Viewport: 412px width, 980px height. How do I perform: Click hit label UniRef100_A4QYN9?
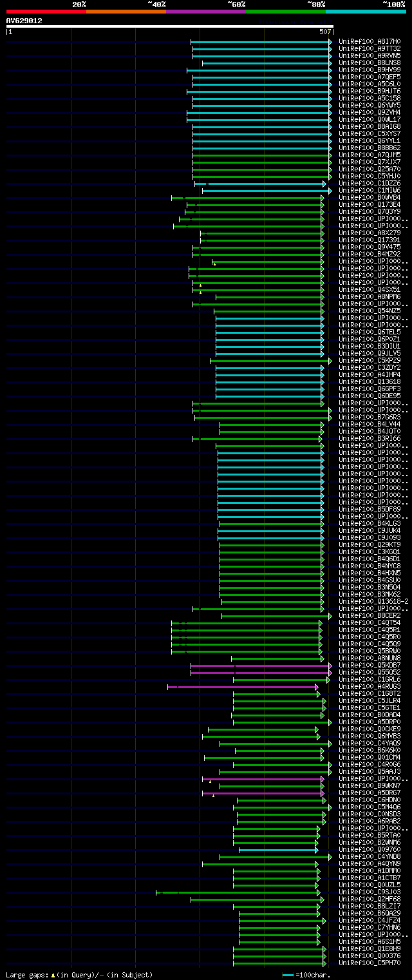[x=370, y=864]
